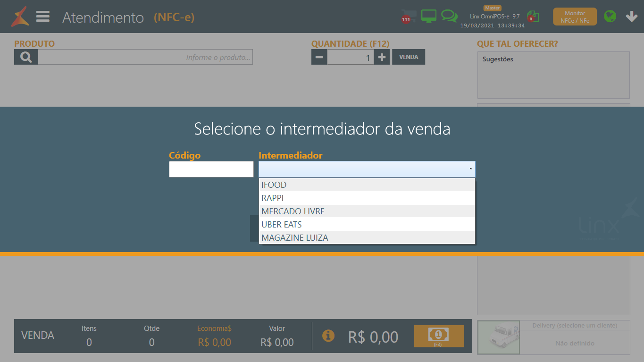
Task: Click the date and time 19/03/2021 text
Action: [493, 26]
